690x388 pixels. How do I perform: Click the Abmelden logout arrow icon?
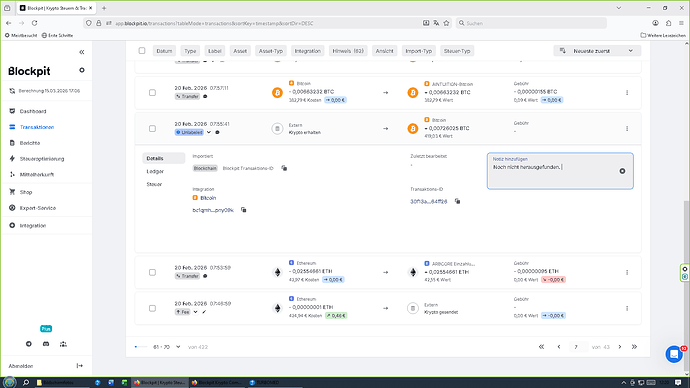[80, 366]
